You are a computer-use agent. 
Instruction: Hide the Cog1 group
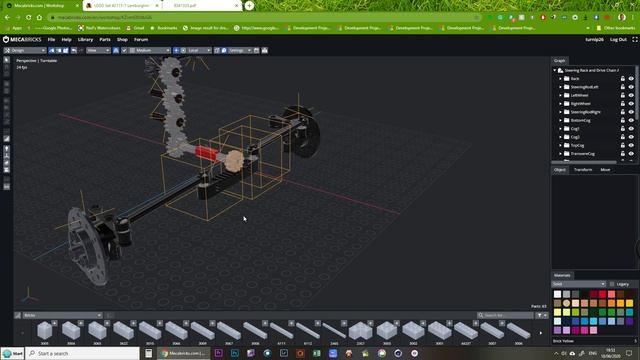(x=631, y=129)
